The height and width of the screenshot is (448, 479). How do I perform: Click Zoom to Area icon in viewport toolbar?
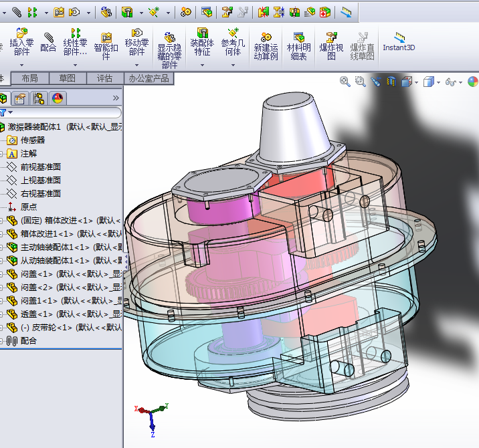(360, 82)
